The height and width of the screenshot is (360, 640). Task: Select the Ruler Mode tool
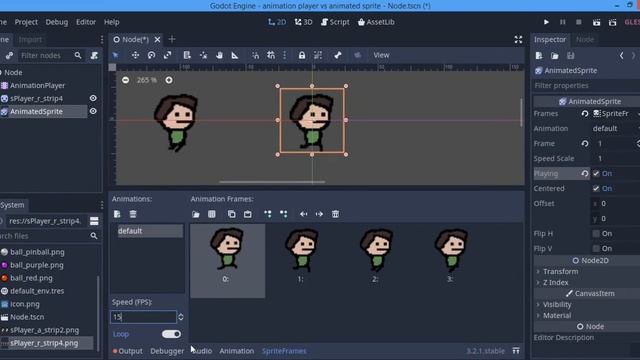click(235, 55)
